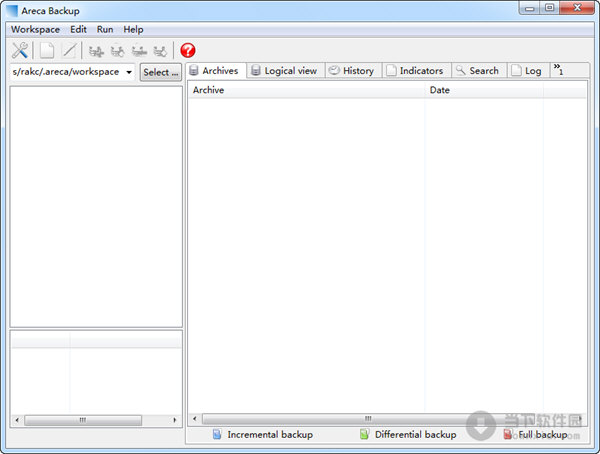
Task: Switch to the History tab
Action: point(354,71)
